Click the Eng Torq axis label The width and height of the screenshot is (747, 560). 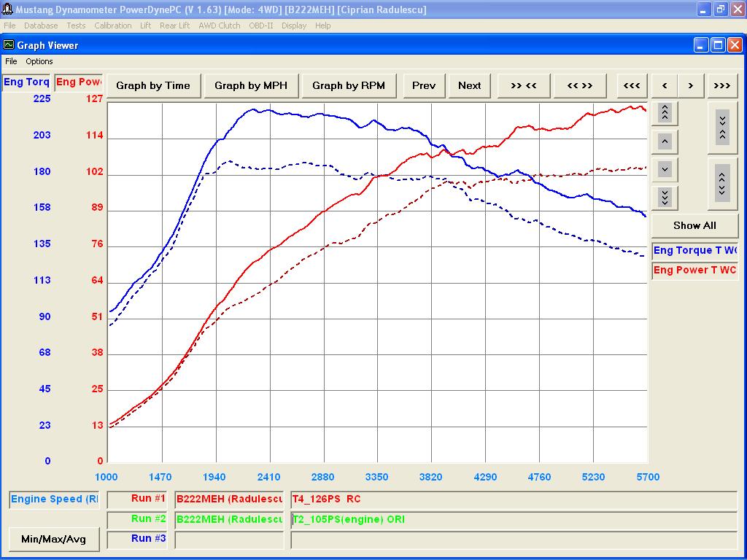[26, 82]
